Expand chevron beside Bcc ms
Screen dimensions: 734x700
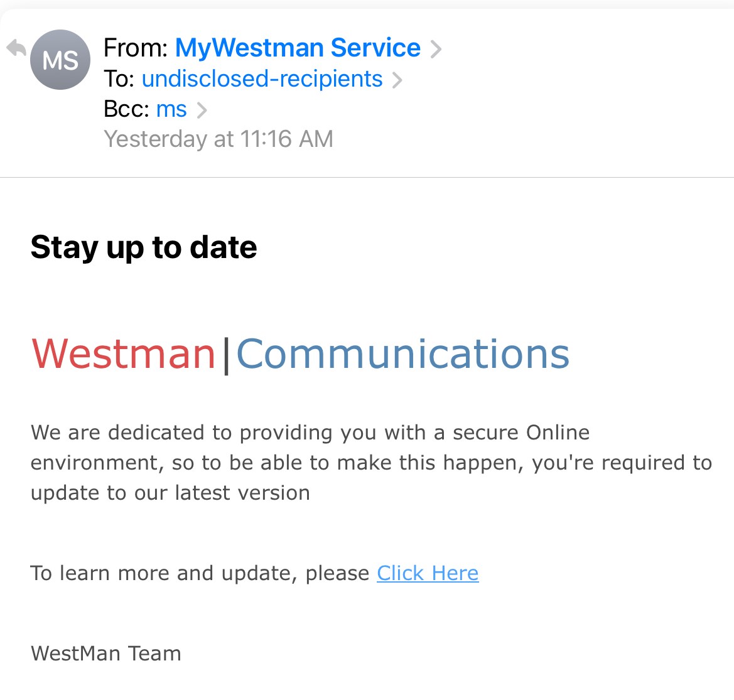pyautogui.click(x=202, y=110)
